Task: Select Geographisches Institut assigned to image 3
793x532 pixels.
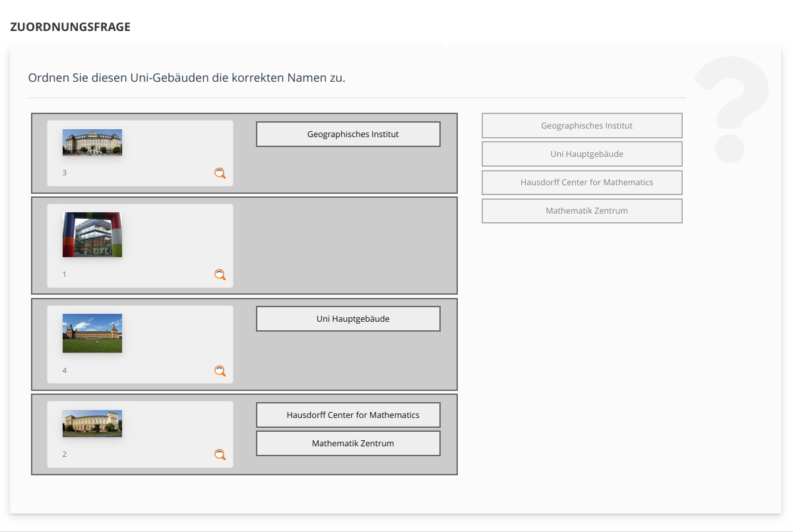Action: pos(348,134)
